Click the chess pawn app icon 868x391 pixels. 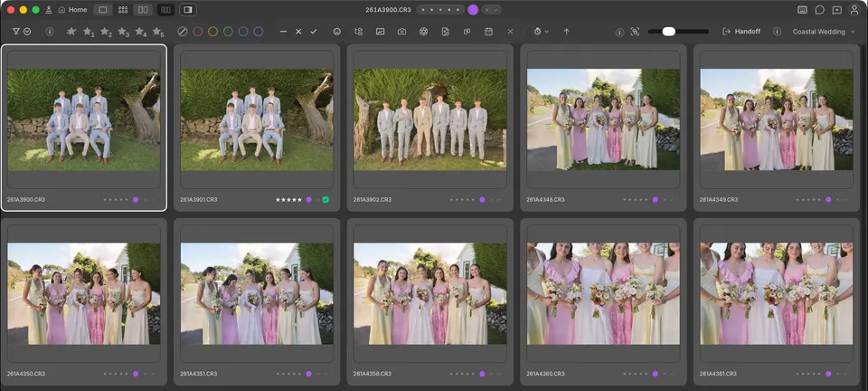(x=49, y=9)
